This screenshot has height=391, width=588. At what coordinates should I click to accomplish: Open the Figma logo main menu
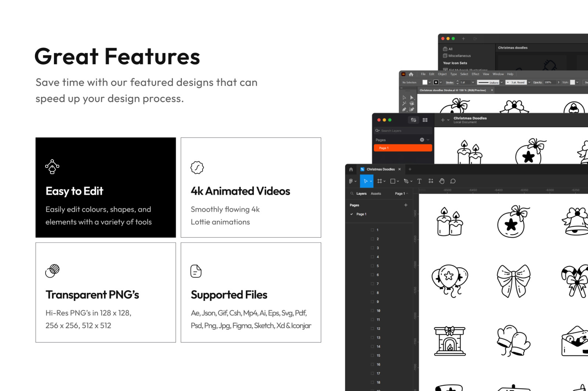click(x=351, y=181)
